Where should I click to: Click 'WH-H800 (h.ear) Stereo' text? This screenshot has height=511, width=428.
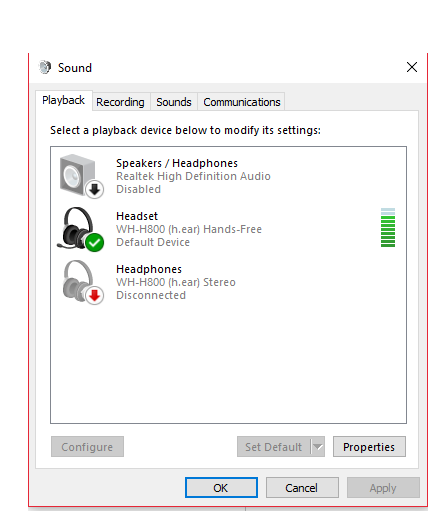[176, 282]
